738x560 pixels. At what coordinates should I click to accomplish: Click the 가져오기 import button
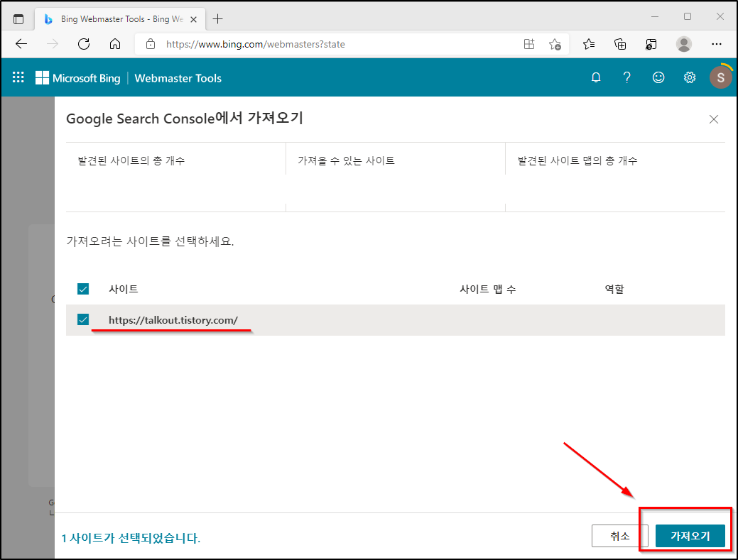690,536
